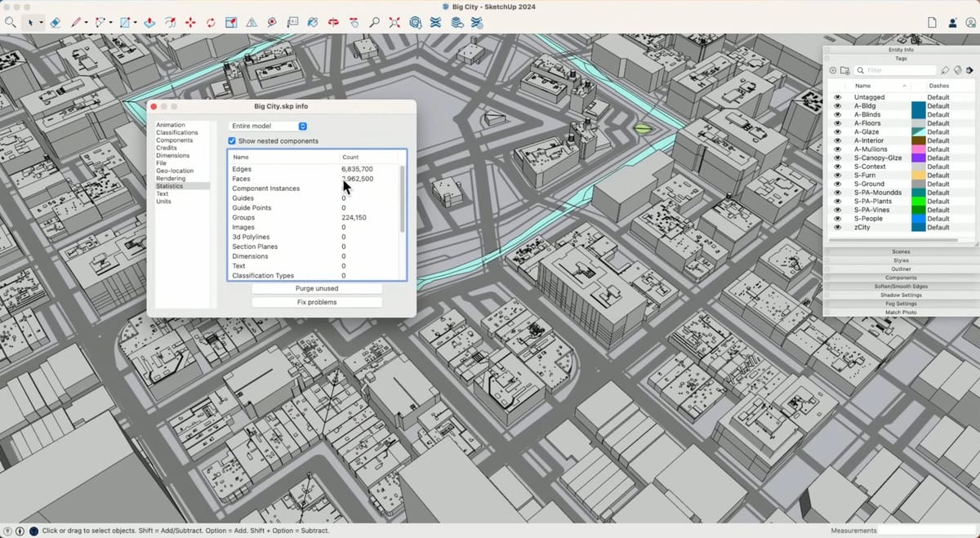Select the Text label tool
The image size is (980, 538).
[x=292, y=23]
